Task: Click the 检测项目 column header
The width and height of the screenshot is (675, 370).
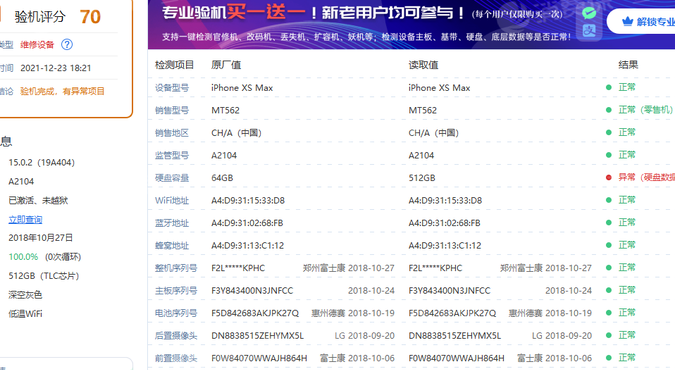Action: 174,65
